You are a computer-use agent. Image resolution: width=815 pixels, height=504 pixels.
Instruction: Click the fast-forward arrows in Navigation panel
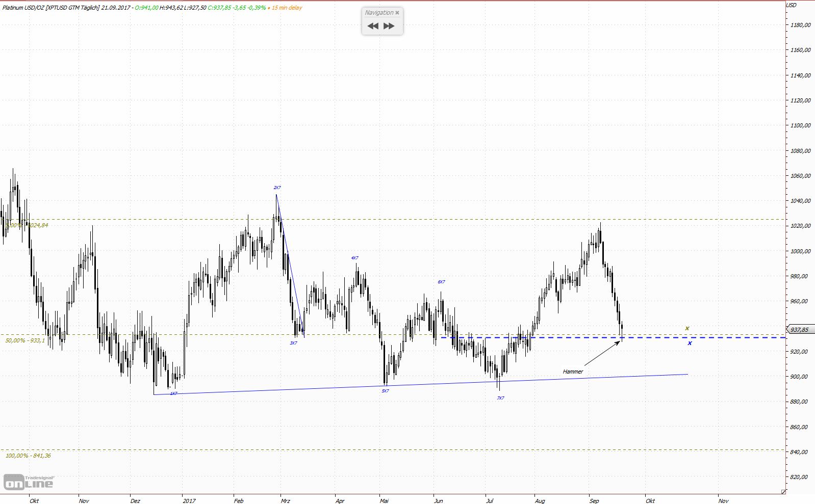click(x=389, y=26)
